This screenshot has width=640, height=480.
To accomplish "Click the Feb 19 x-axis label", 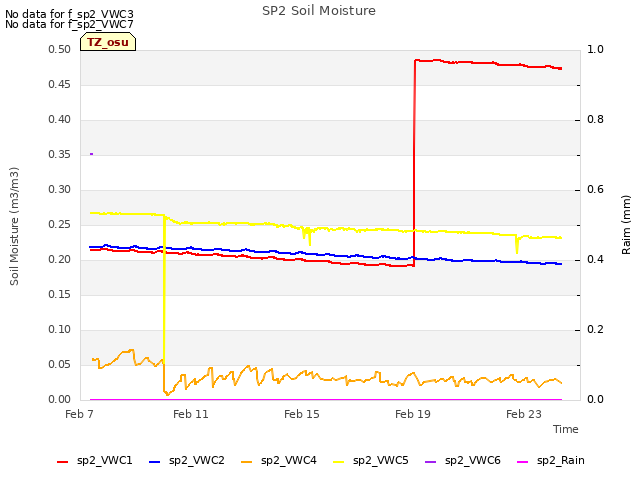I will [413, 414].
